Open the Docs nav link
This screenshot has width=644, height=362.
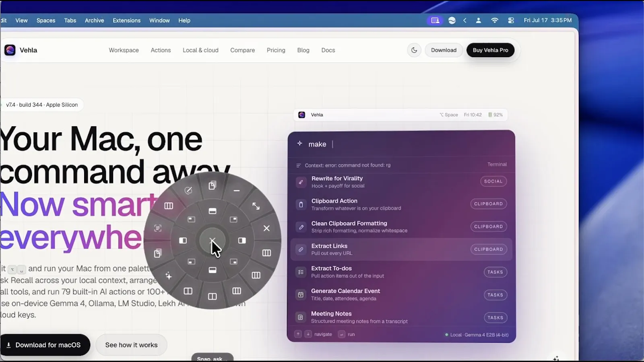(328, 50)
